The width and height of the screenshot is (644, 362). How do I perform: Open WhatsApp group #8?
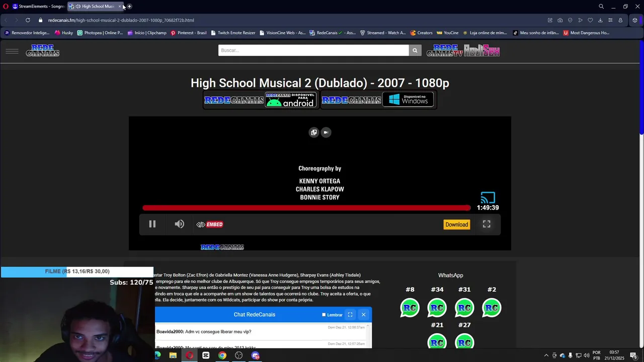[410, 307]
